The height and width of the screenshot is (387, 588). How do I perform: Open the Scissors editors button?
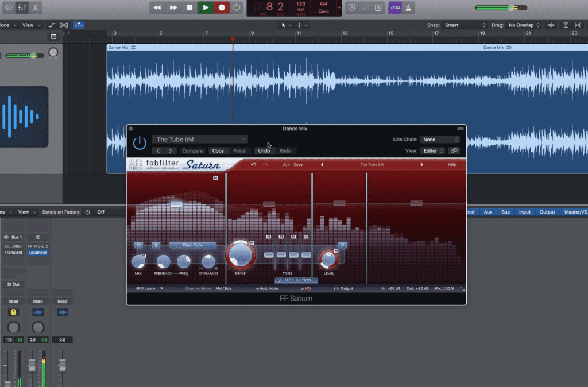[35, 7]
